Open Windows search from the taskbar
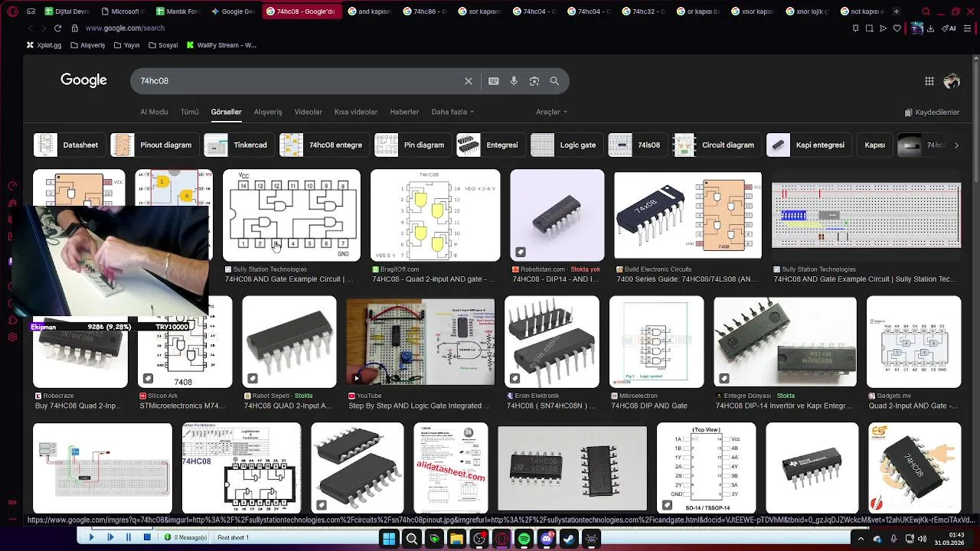The image size is (980, 551). (x=411, y=539)
